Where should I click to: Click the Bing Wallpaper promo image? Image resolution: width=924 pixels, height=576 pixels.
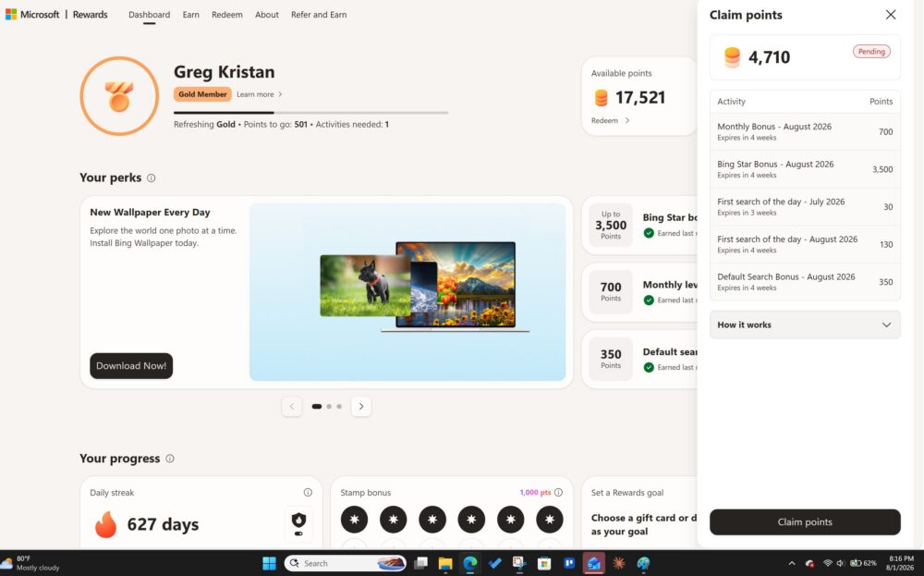tap(407, 292)
